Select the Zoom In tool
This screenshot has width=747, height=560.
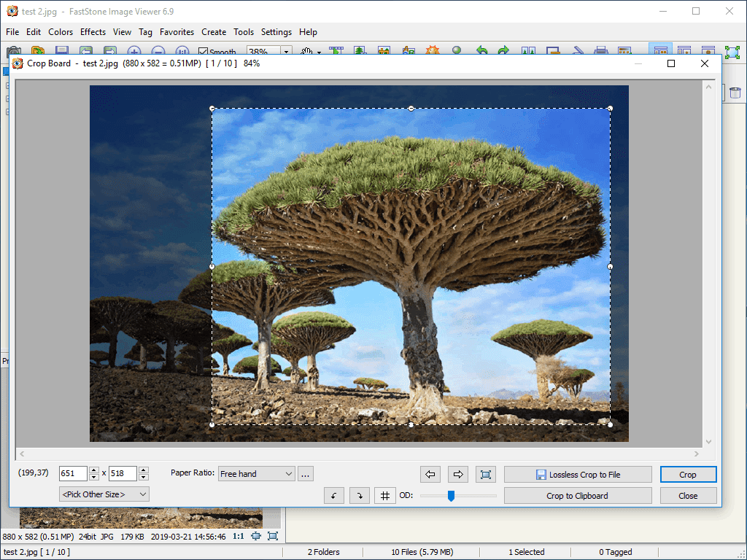pyautogui.click(x=134, y=51)
